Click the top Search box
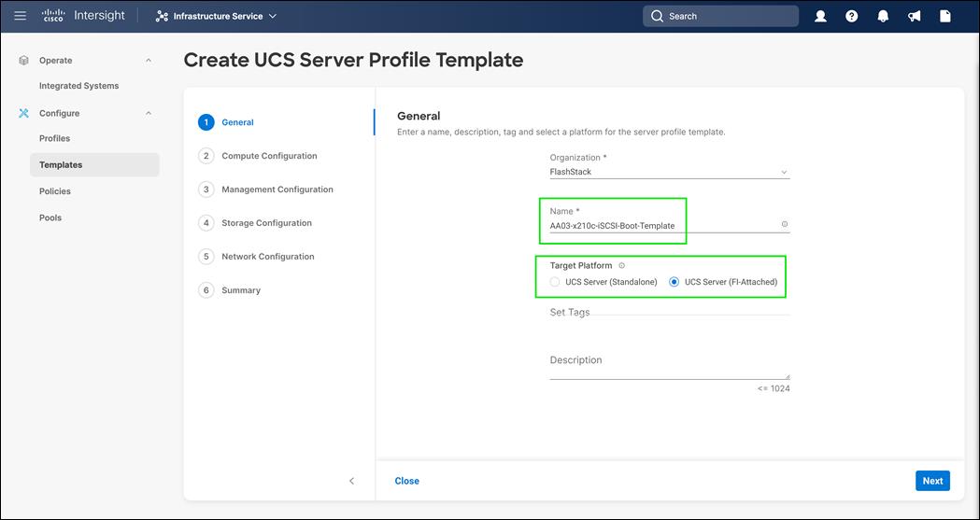980x520 pixels. coord(720,16)
